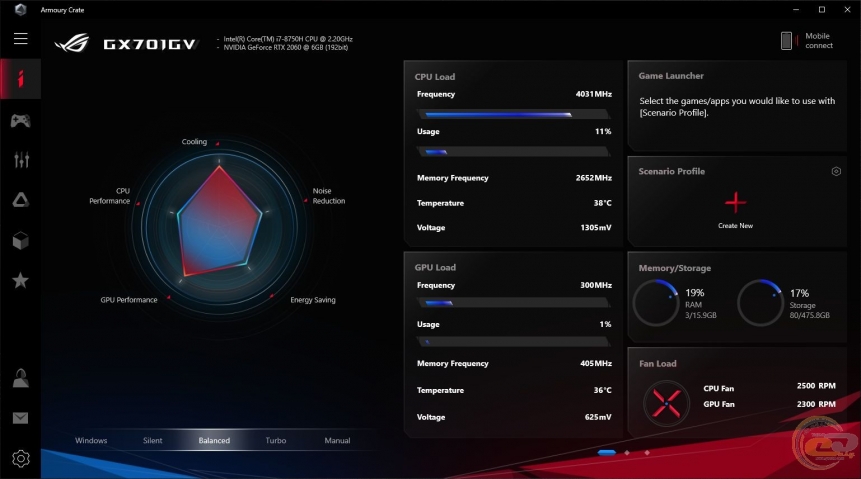861x479 pixels.
Task: Click the Scenario Profile settings hexagon icon
Action: point(836,171)
